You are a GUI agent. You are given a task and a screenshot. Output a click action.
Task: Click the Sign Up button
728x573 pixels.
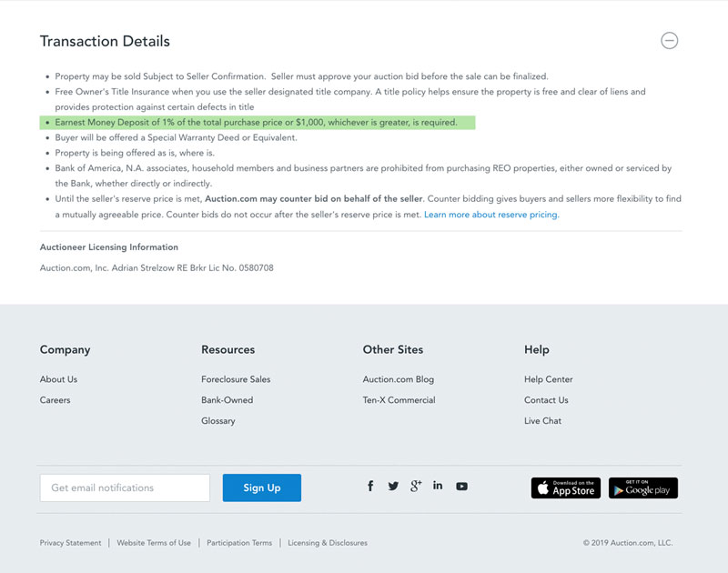coord(262,488)
